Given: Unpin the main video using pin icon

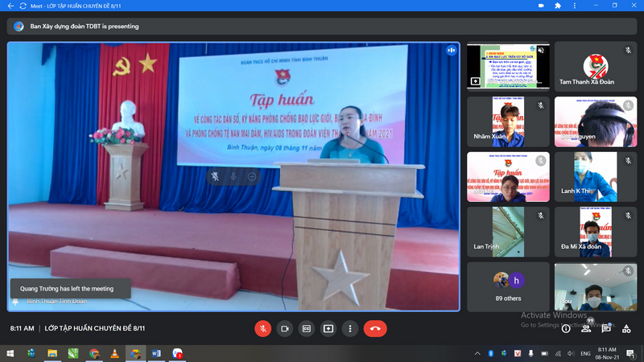Looking at the screenshot, I should click(x=215, y=176).
